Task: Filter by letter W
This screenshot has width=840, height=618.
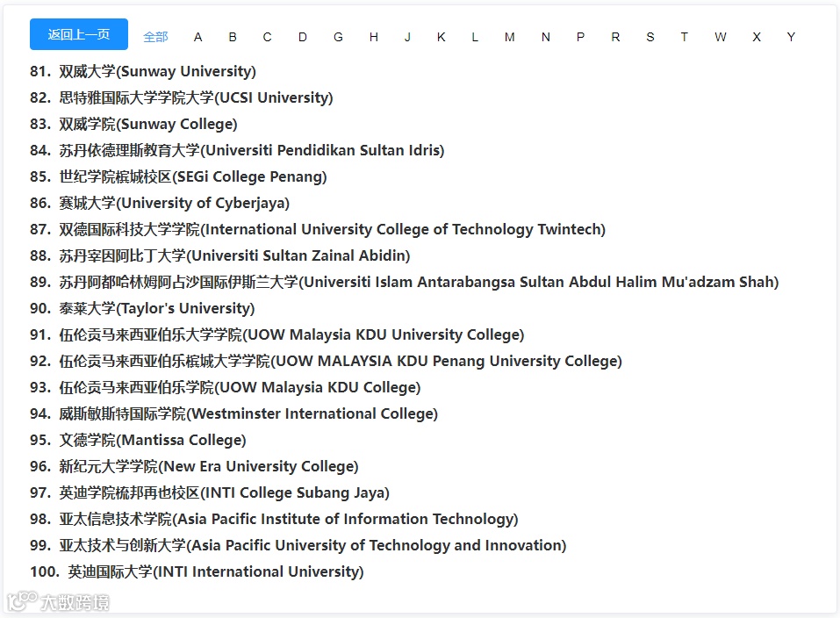Action: point(721,37)
